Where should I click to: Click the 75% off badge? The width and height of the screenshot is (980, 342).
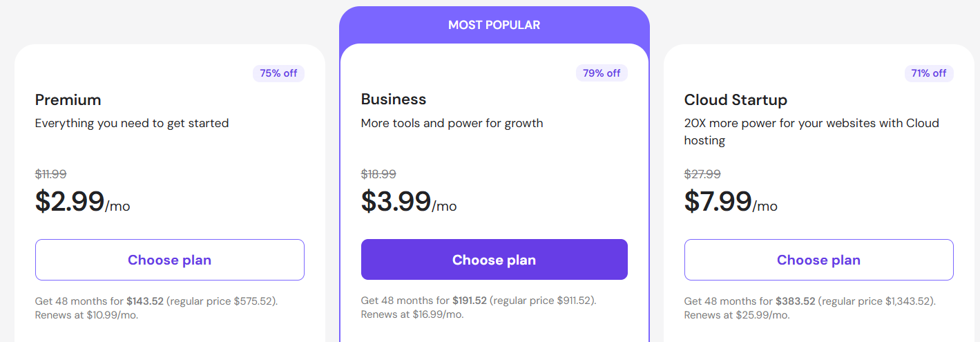click(278, 73)
